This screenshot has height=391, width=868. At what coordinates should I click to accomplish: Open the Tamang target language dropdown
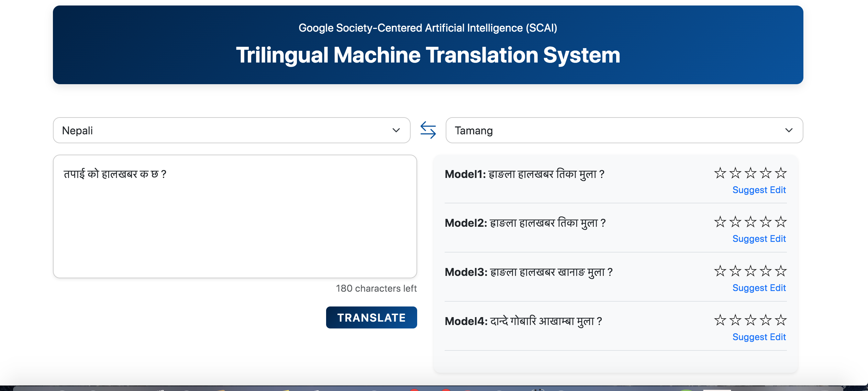tap(624, 130)
